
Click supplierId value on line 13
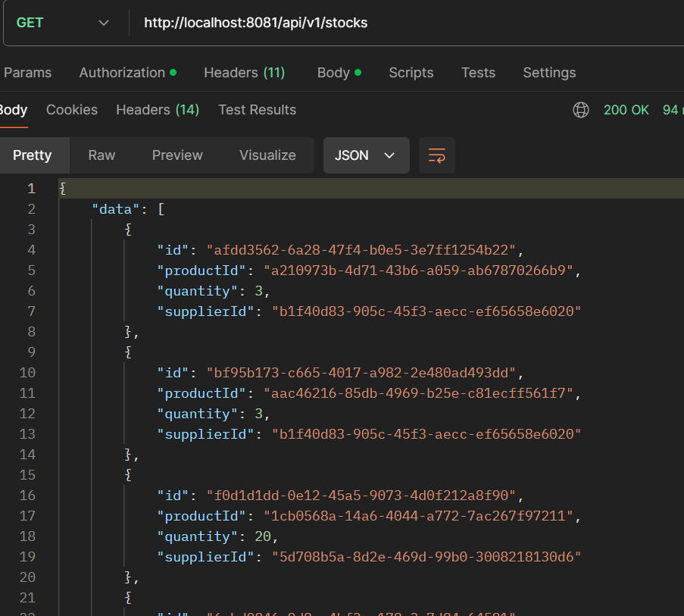(426, 434)
